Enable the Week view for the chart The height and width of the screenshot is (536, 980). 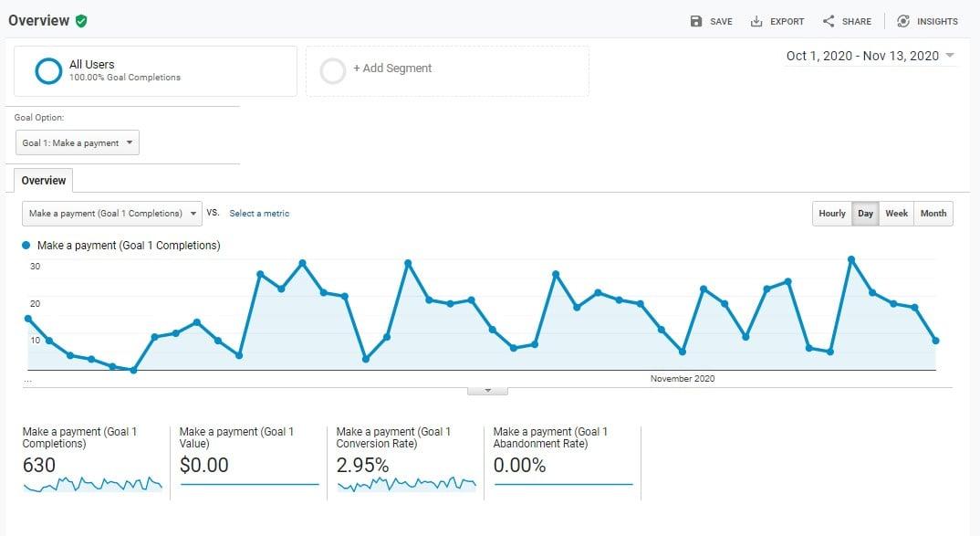[x=896, y=213]
